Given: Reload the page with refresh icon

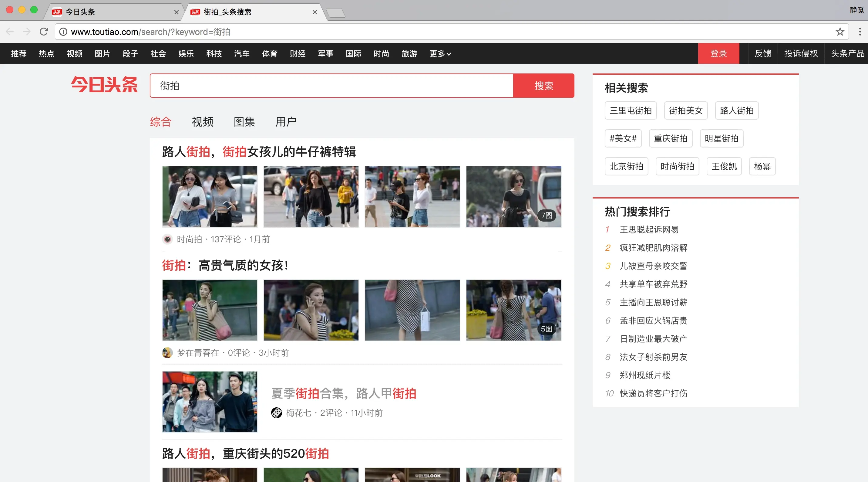Looking at the screenshot, I should click(44, 32).
